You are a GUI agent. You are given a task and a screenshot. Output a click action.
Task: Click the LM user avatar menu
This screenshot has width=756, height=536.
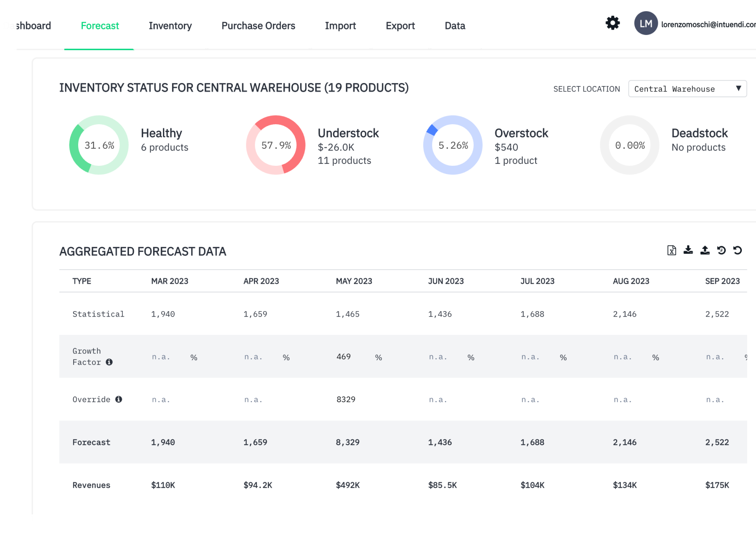click(x=646, y=23)
